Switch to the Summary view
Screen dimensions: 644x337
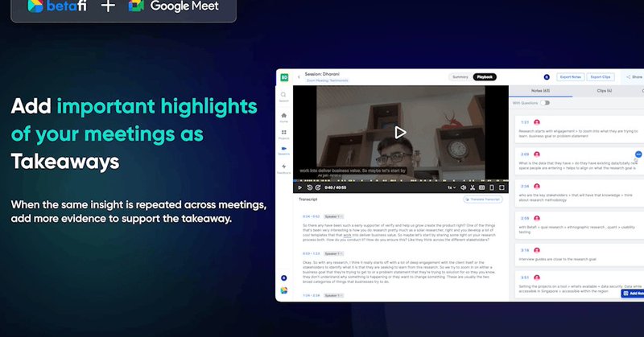click(x=460, y=77)
